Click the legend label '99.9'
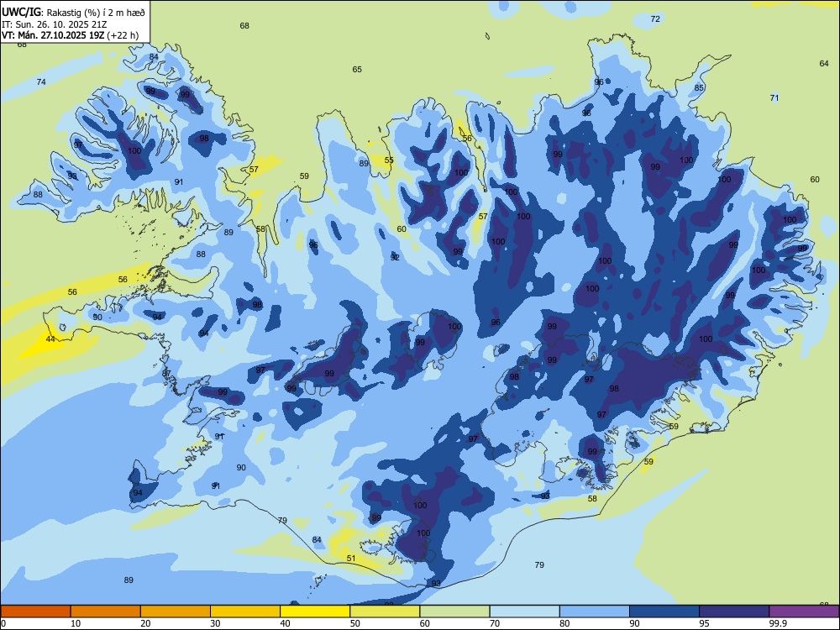840x630 pixels. [x=778, y=623]
